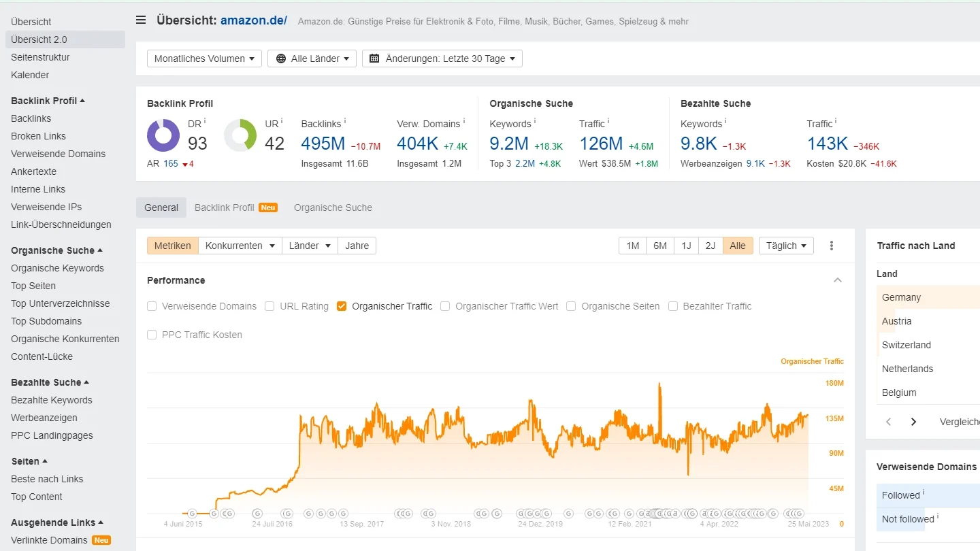The height and width of the screenshot is (551, 980).
Task: Open the Änderungen: Letzte 30 Tage dropdown
Action: click(x=442, y=59)
